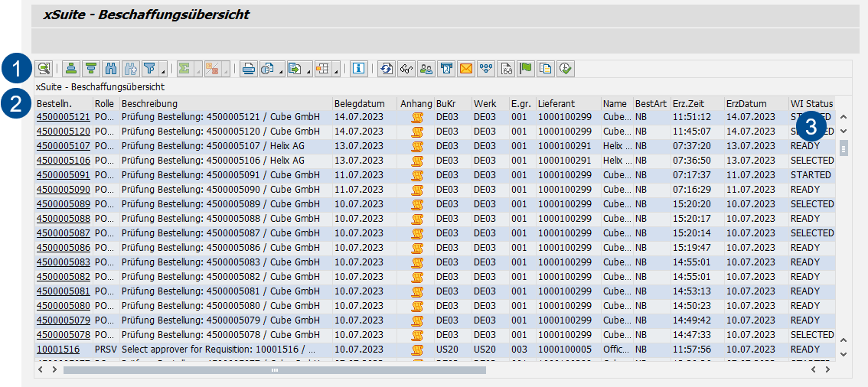Open order link 4500005086

point(63,248)
